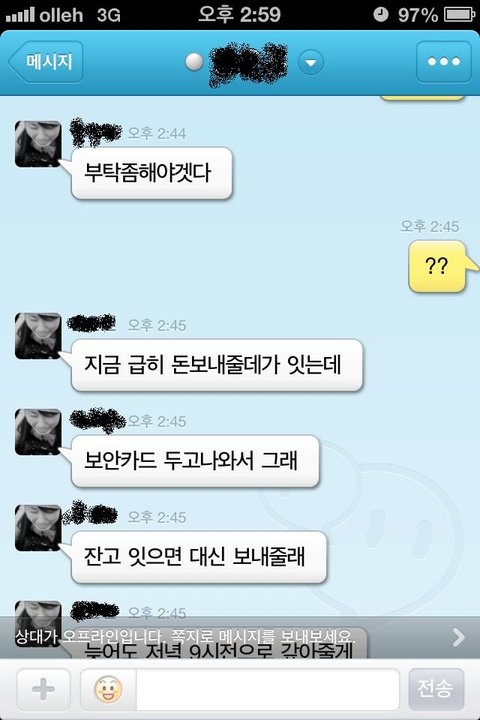The image size is (480, 720).
Task: Select the 부탁좀해야겠다 message bubble
Action: point(151,173)
